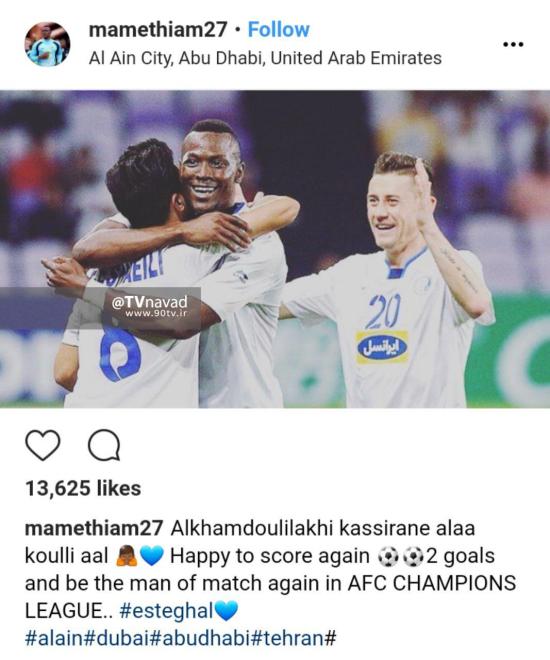This screenshot has width=550, height=660.
Task: Click the yellow sponsor badge on the jersey
Action: tap(382, 347)
